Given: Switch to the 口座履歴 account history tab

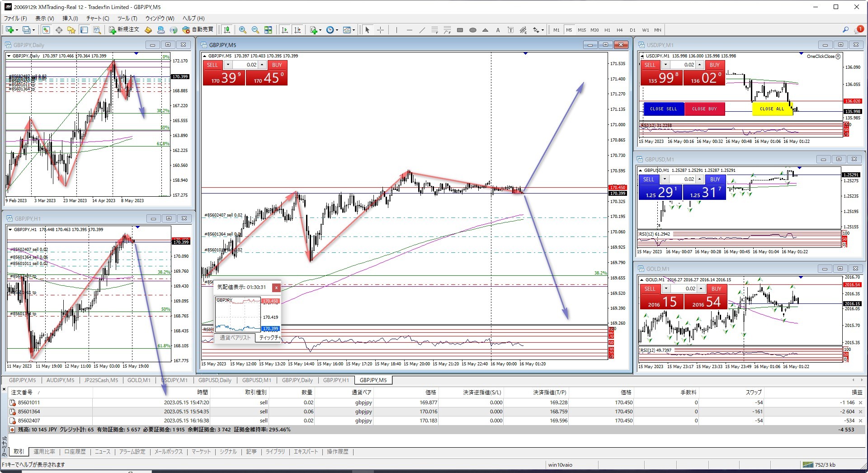Looking at the screenshot, I should tap(75, 452).
